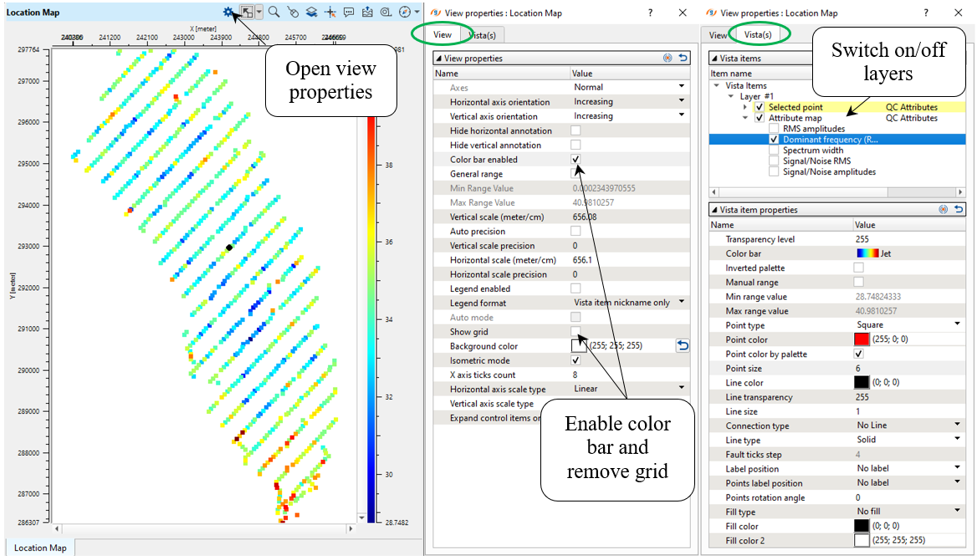Image resolution: width=977 pixels, height=560 pixels.
Task: Expand the Selected point tree item
Action: pyautogui.click(x=745, y=107)
